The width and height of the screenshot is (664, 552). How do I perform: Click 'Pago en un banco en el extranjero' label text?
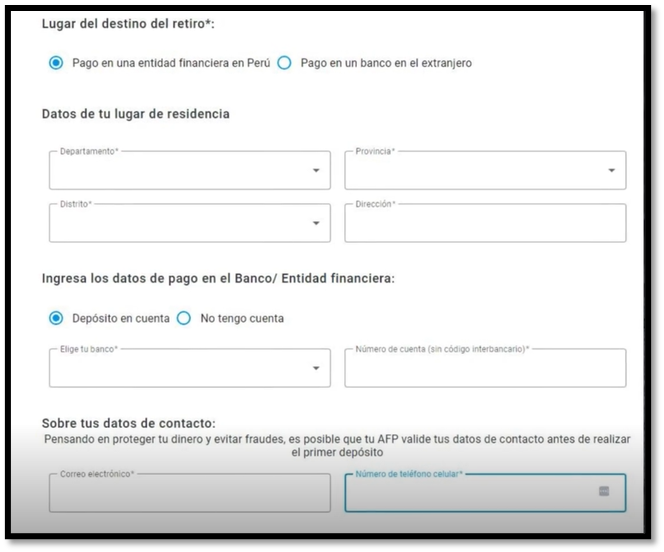(386, 63)
